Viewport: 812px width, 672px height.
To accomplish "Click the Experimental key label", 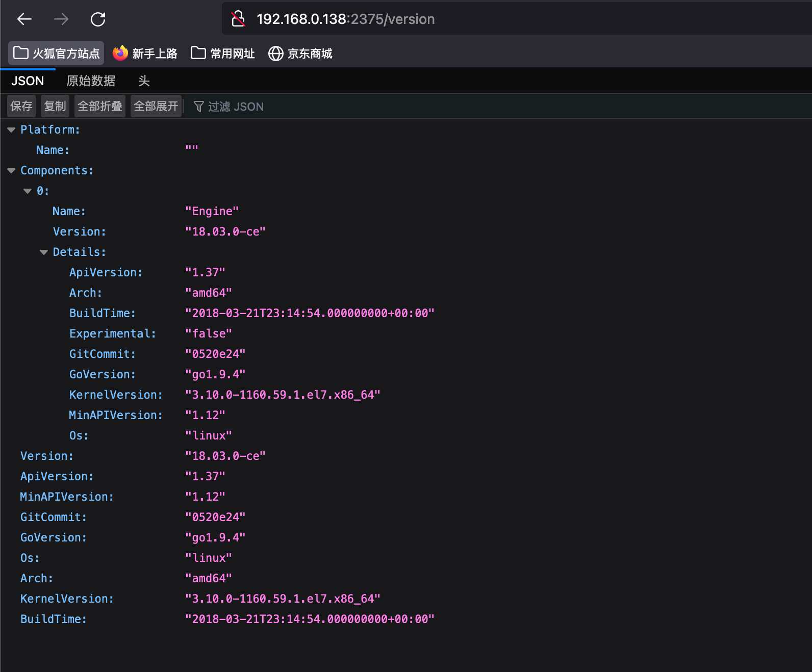I will click(x=113, y=333).
